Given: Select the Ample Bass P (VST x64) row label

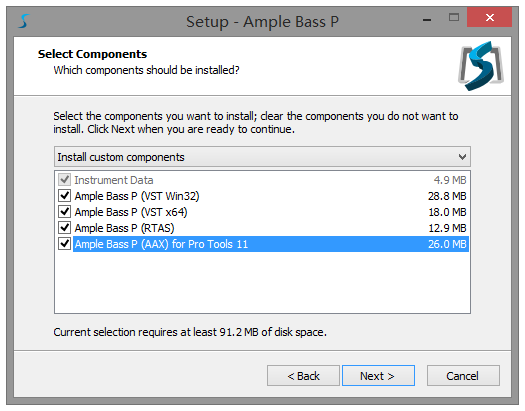Looking at the screenshot, I should pos(131,212).
